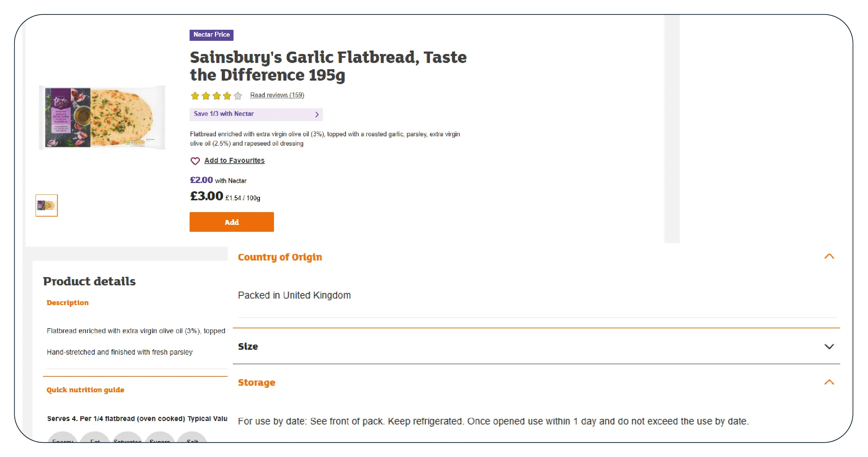Collapse the Storage section using its chevron
The width and height of the screenshot is (868, 457).
point(829,382)
